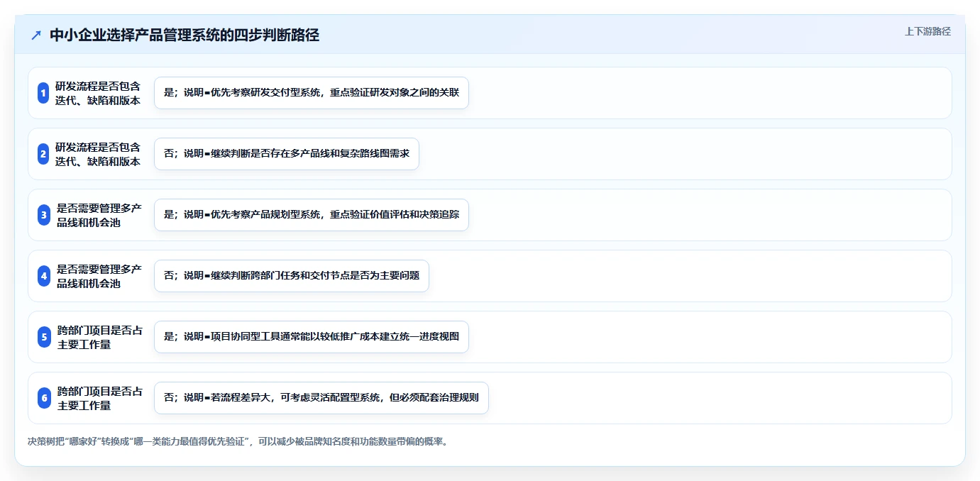Screen dimensions: 980x481
Task: Click the number 4 step badge
Action: click(x=43, y=276)
